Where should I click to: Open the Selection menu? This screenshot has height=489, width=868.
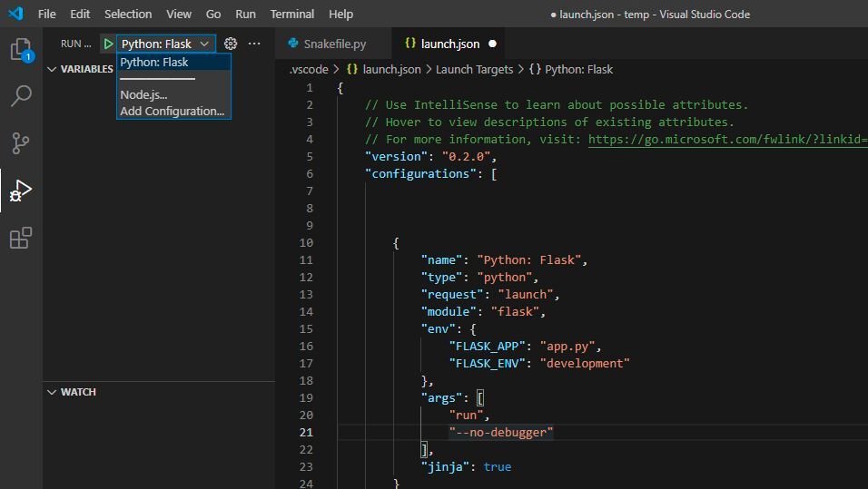tap(128, 15)
